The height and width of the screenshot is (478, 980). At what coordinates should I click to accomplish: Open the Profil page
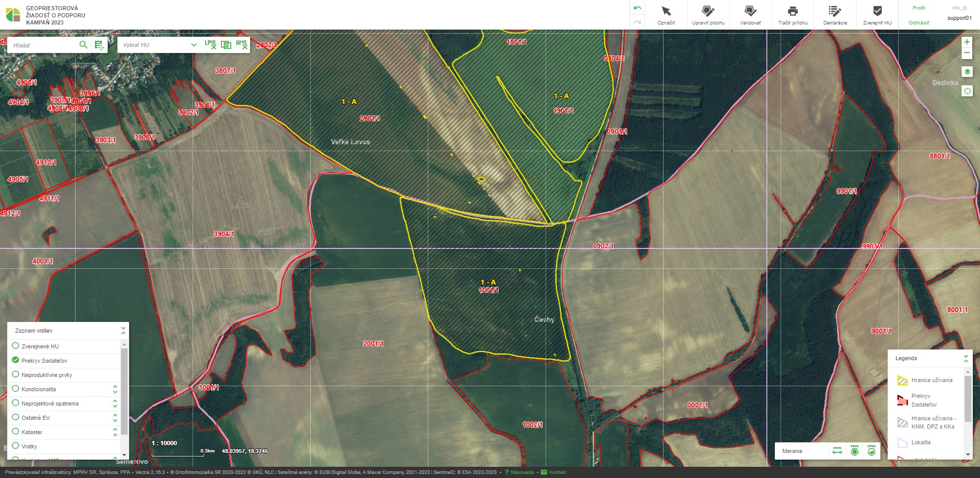click(919, 8)
